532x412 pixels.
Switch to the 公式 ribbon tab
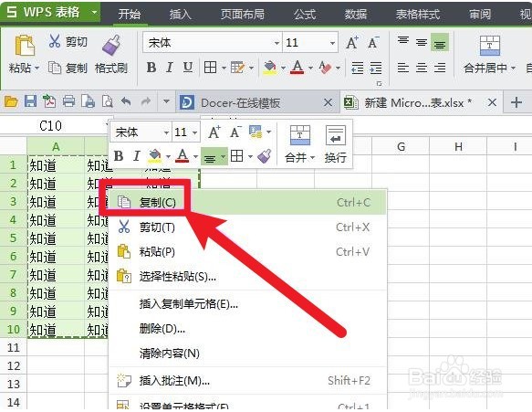pos(305,14)
